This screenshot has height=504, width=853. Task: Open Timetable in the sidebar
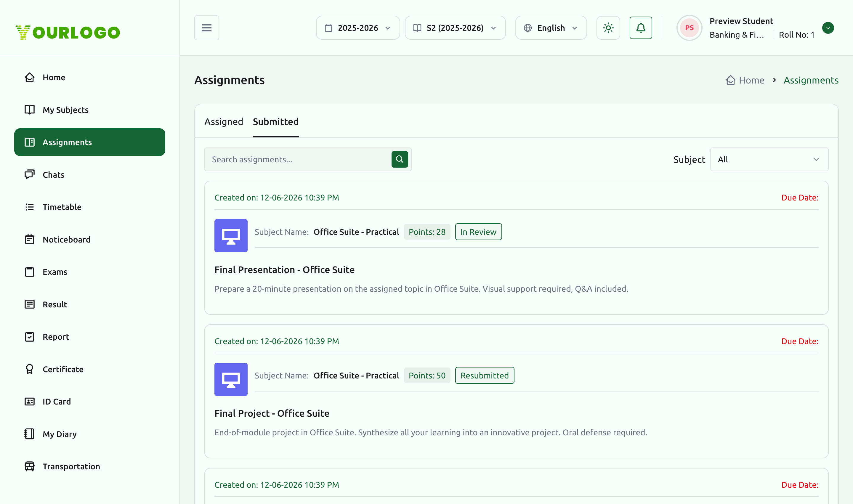click(x=90, y=207)
